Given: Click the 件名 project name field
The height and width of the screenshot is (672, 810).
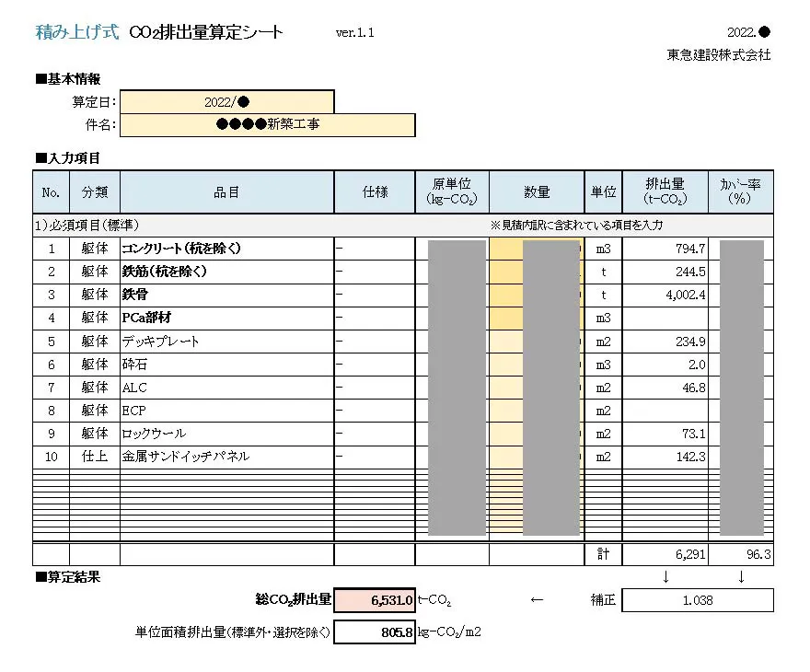Looking at the screenshot, I should pyautogui.click(x=268, y=125).
